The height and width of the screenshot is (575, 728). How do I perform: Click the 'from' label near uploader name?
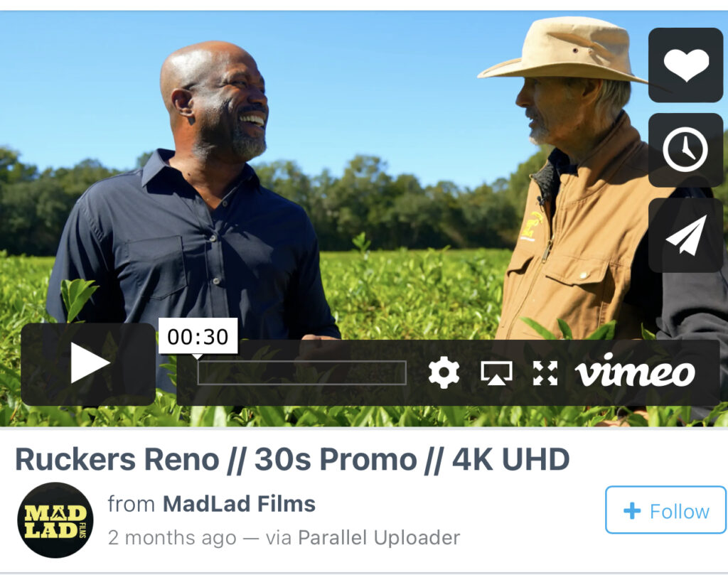132,504
